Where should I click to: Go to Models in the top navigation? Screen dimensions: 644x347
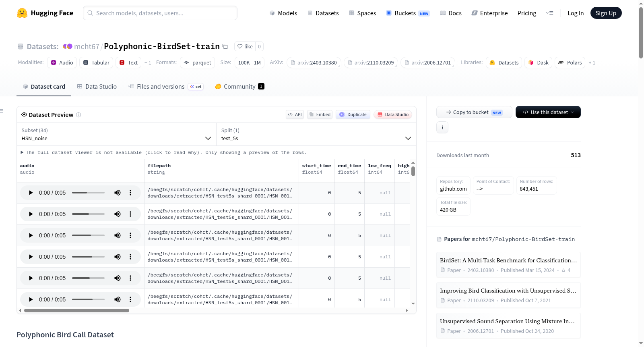click(283, 13)
